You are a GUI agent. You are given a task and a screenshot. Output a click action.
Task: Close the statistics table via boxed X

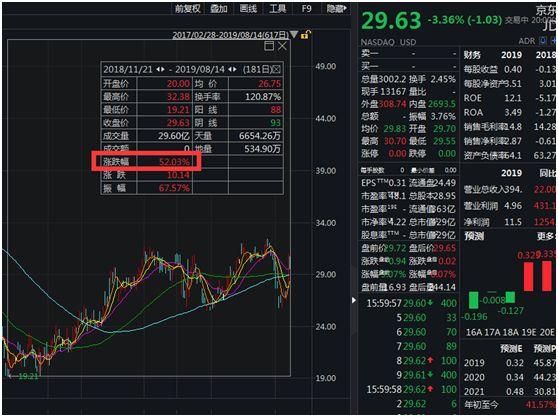coord(277,69)
